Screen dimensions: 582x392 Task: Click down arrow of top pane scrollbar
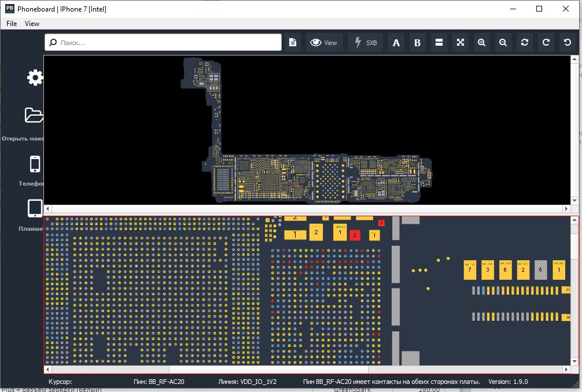574,201
